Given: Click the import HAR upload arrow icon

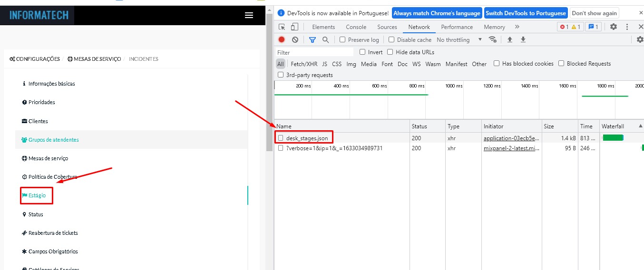Looking at the screenshot, I should [x=509, y=39].
